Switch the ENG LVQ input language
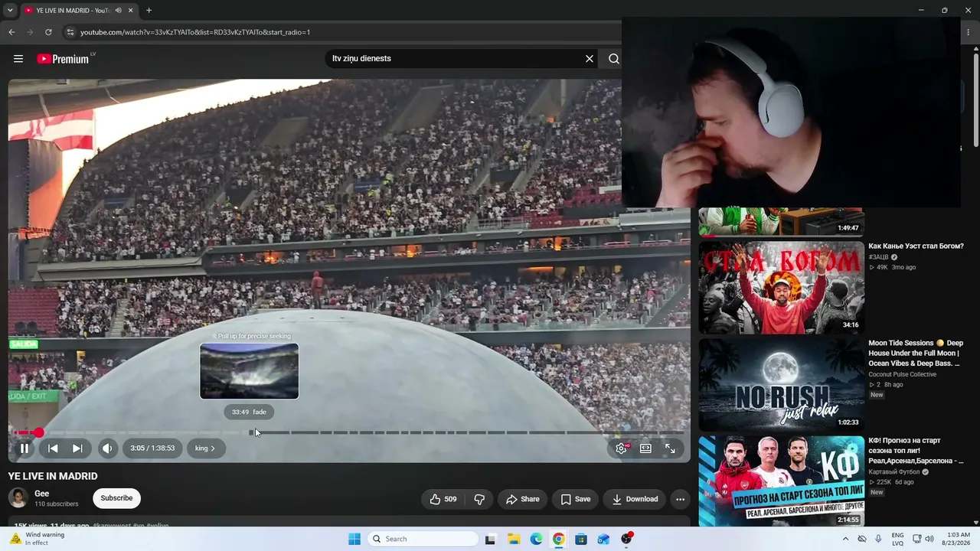 (897, 539)
